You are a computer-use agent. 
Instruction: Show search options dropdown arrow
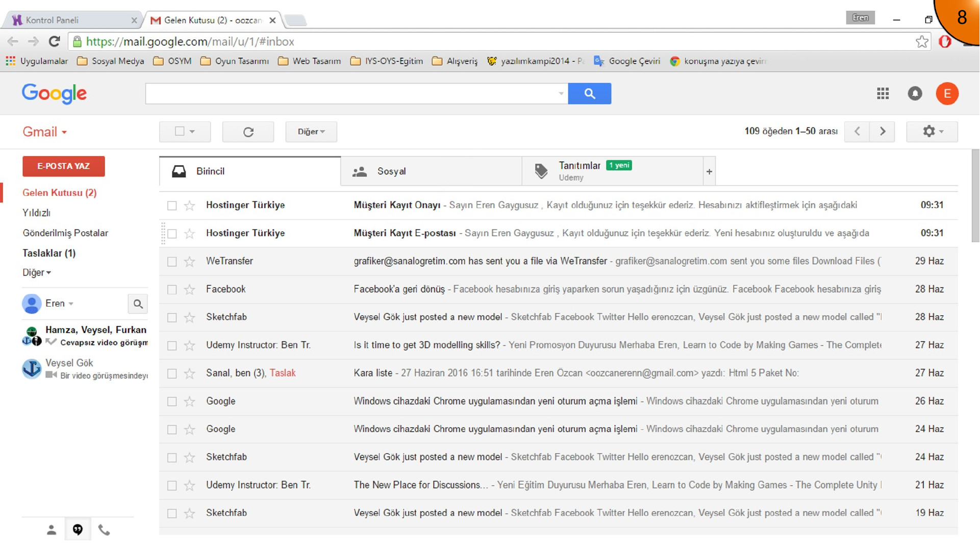pyautogui.click(x=561, y=93)
